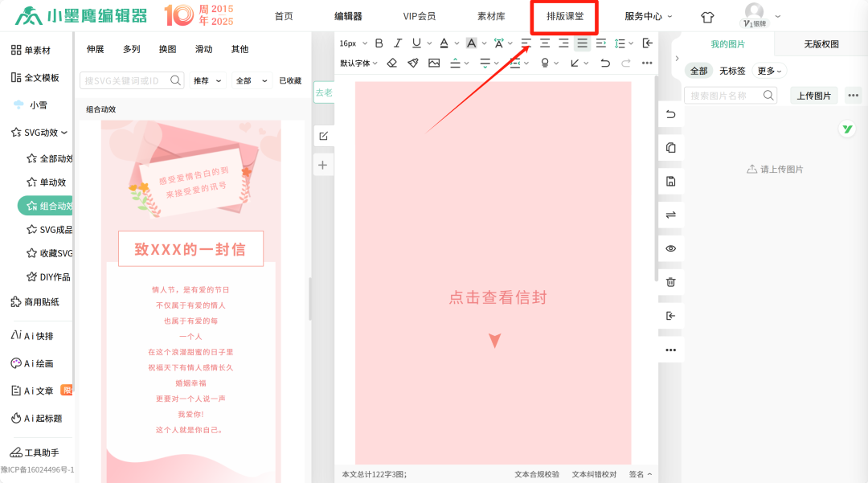Screen dimensions: 868x483
Task: Open the 排版课堂 menu item
Action: 565,16
